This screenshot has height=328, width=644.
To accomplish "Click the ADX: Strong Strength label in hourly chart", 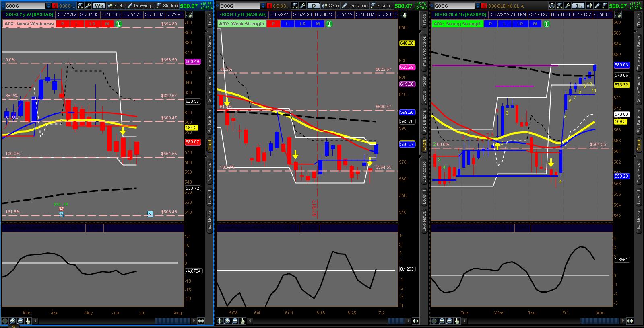I will pos(457,24).
